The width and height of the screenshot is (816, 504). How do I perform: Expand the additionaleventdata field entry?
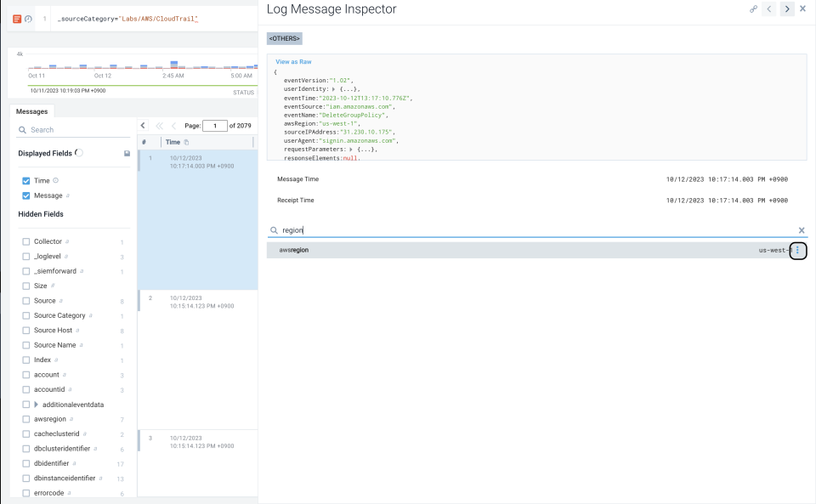pyautogui.click(x=36, y=404)
